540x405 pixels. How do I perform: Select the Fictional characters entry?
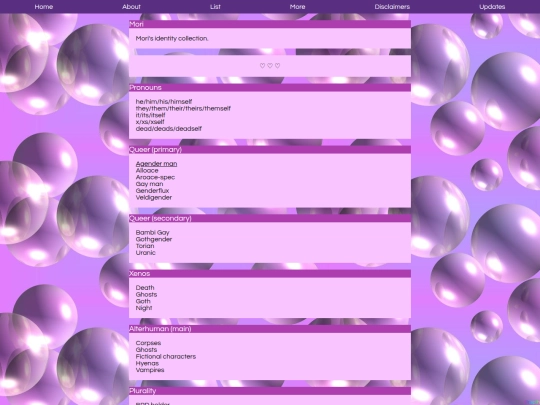coord(166,356)
